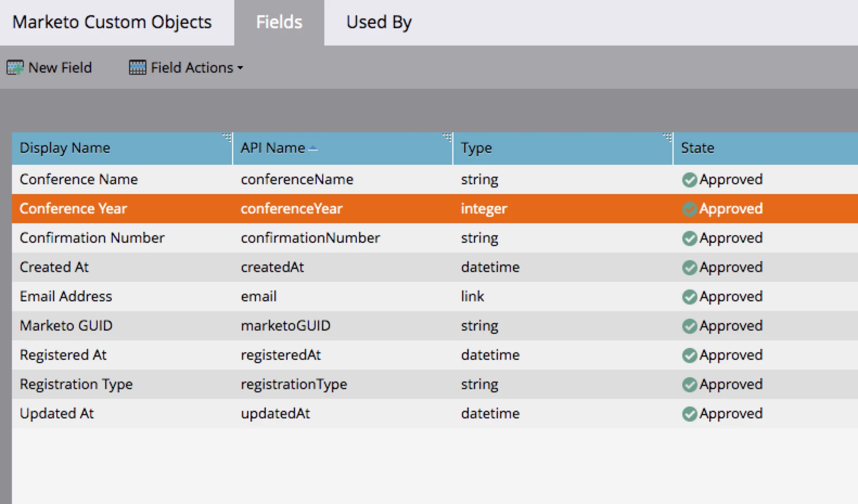Image resolution: width=858 pixels, height=504 pixels.
Task: Select the Email Address field
Action: click(66, 296)
